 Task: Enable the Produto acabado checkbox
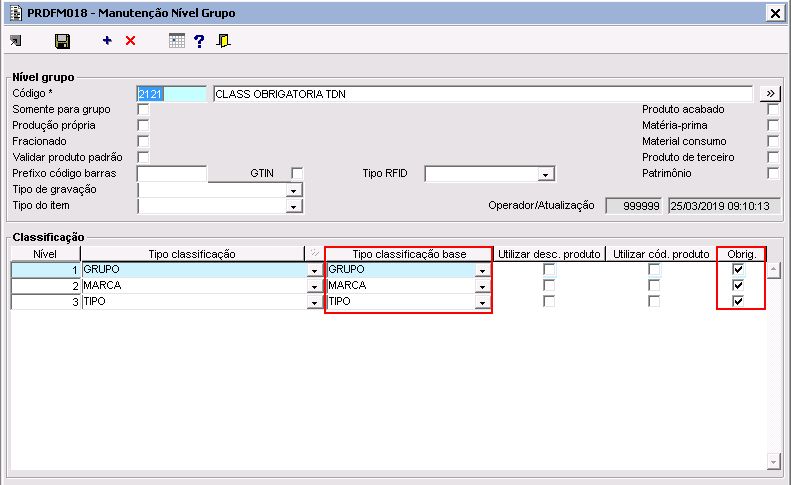point(773,109)
